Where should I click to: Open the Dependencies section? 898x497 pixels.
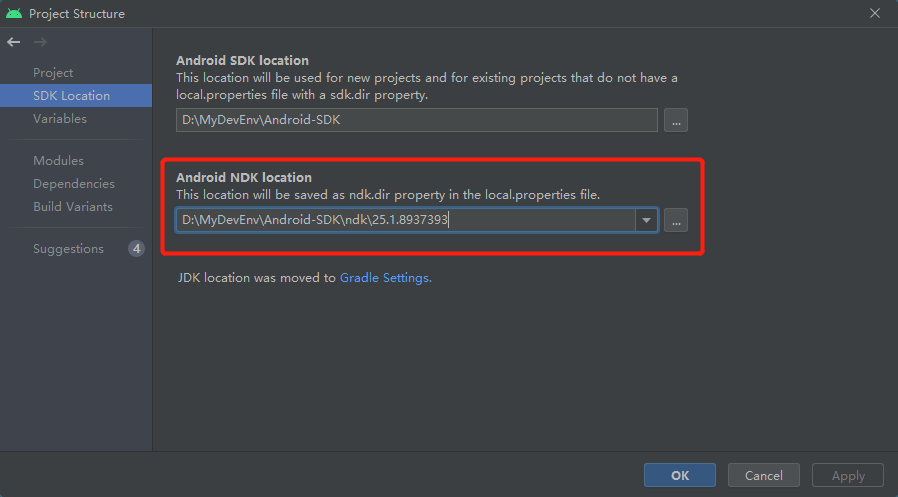click(74, 184)
